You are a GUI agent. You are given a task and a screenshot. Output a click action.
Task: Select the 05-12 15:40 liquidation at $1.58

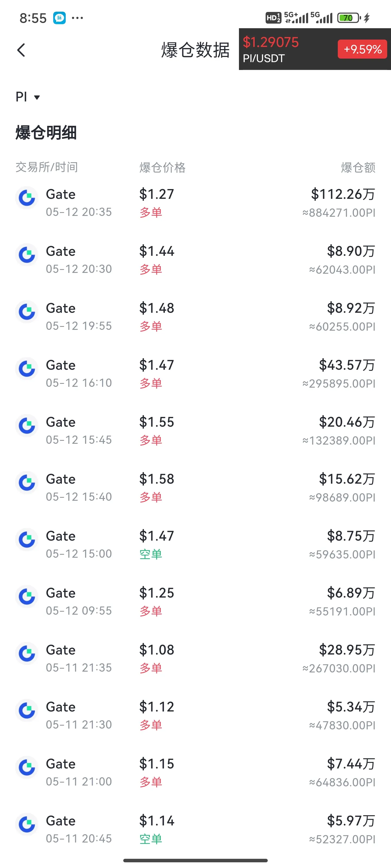click(x=195, y=488)
